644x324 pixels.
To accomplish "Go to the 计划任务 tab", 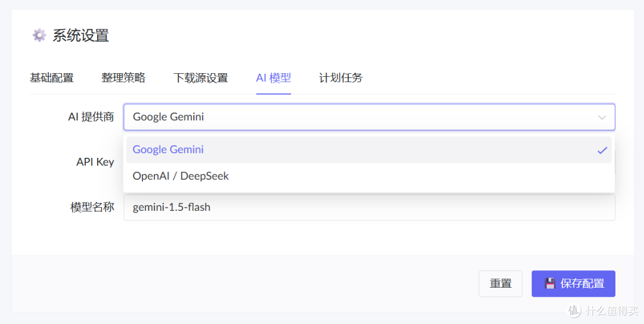I will pos(341,78).
